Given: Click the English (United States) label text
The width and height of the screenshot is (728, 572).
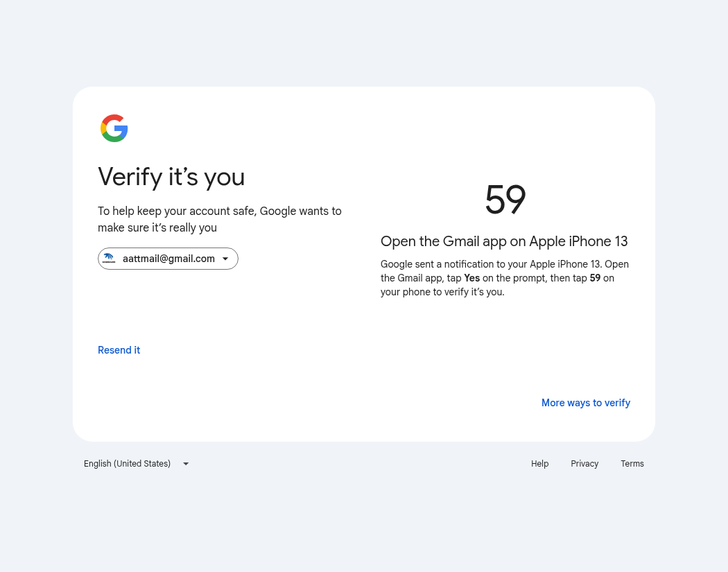Looking at the screenshot, I should coord(127,464).
